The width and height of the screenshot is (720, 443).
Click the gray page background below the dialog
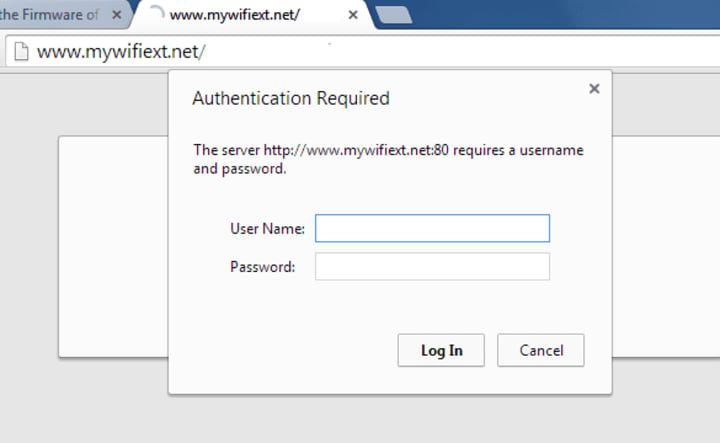pyautogui.click(x=360, y=418)
